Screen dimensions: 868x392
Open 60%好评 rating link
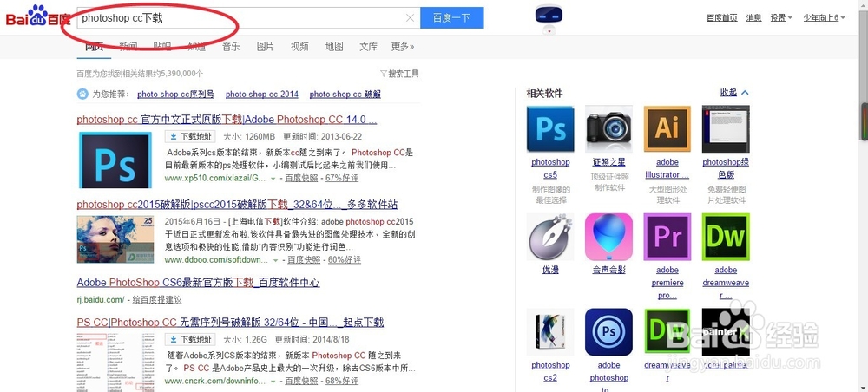(x=345, y=259)
